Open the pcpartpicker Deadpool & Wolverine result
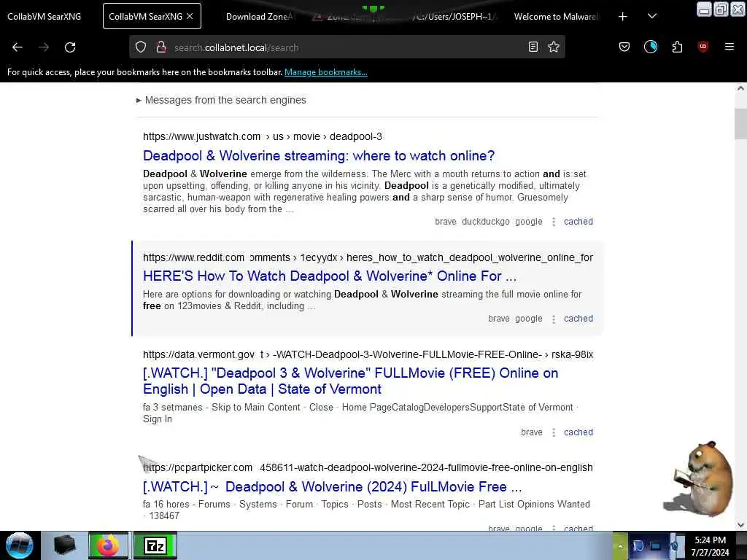 333,486
